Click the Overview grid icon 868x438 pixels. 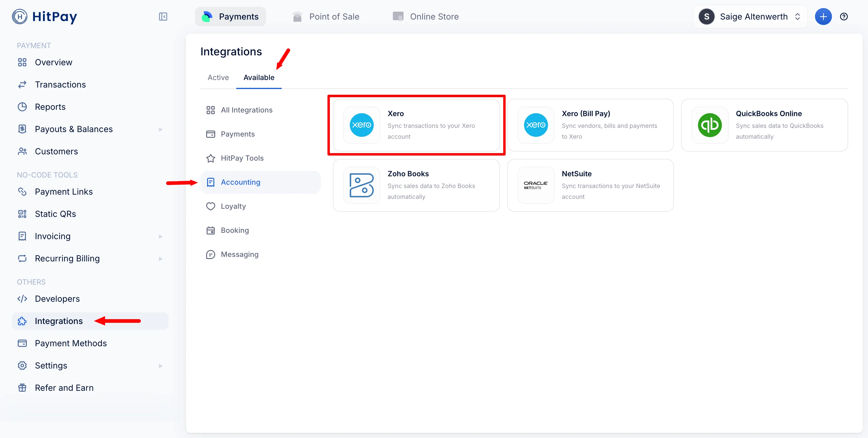[x=22, y=62]
